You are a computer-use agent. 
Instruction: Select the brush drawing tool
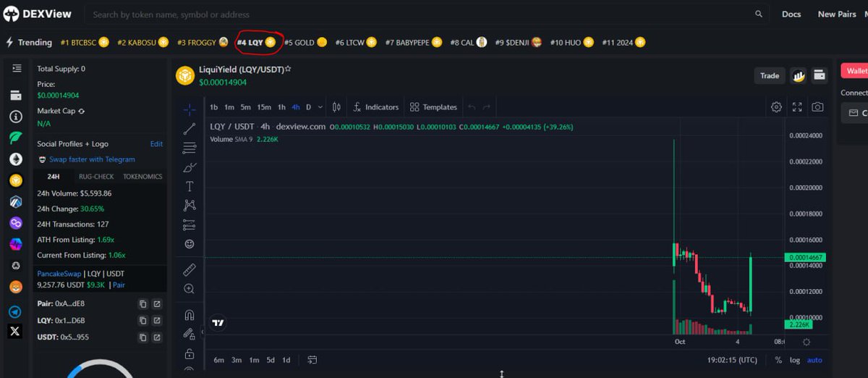coord(190,167)
